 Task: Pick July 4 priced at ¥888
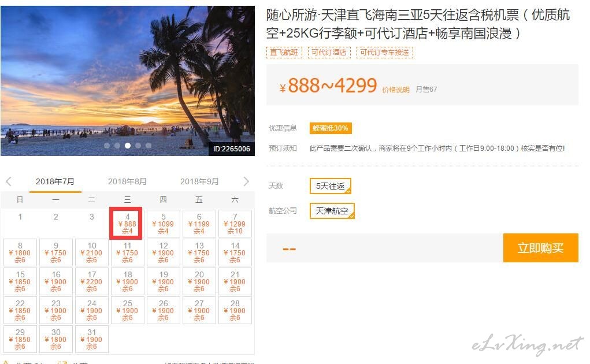tap(127, 224)
